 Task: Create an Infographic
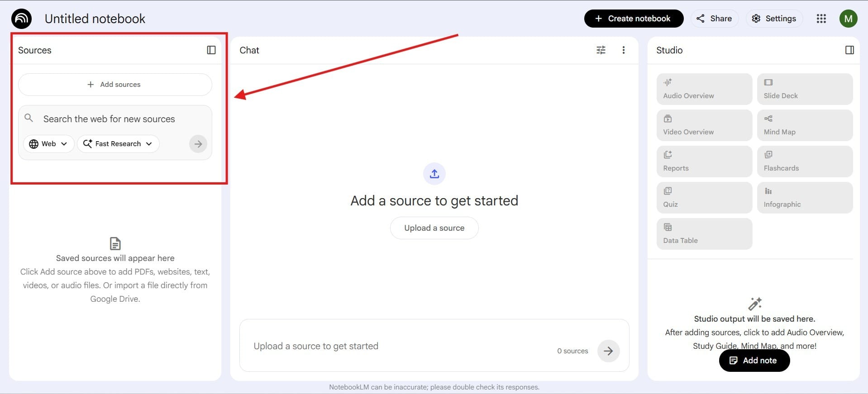pyautogui.click(x=805, y=198)
